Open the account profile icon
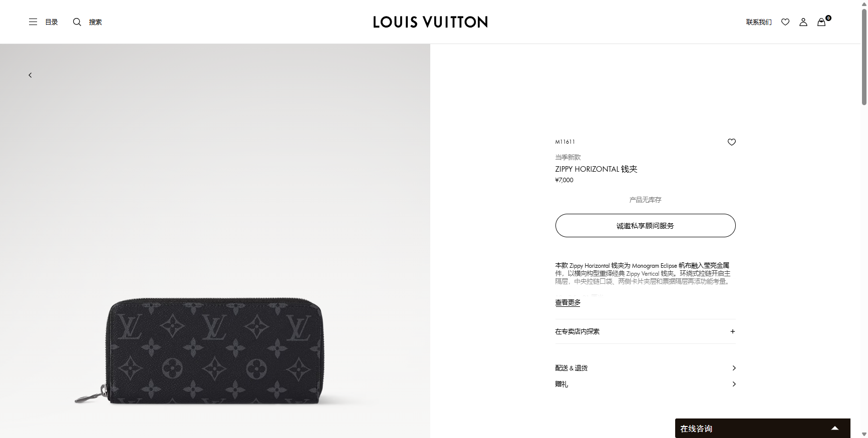The image size is (868, 438). (803, 22)
